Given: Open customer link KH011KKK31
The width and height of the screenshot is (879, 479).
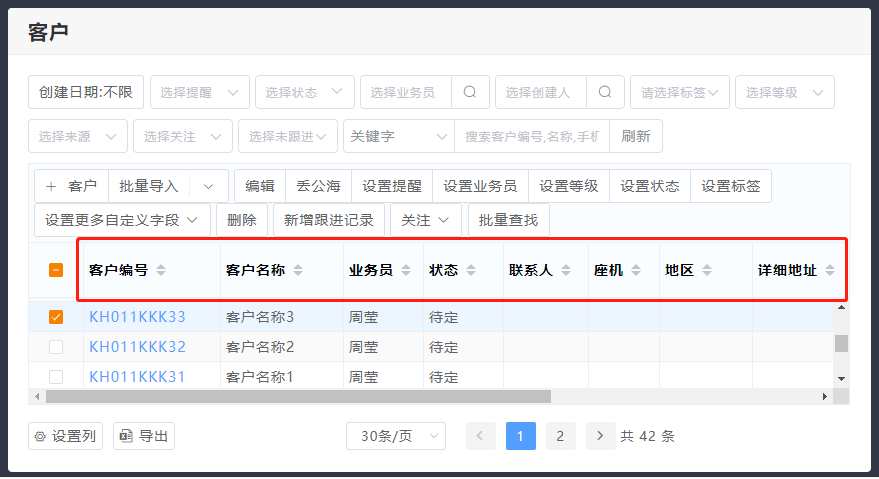Looking at the screenshot, I should [x=137, y=377].
